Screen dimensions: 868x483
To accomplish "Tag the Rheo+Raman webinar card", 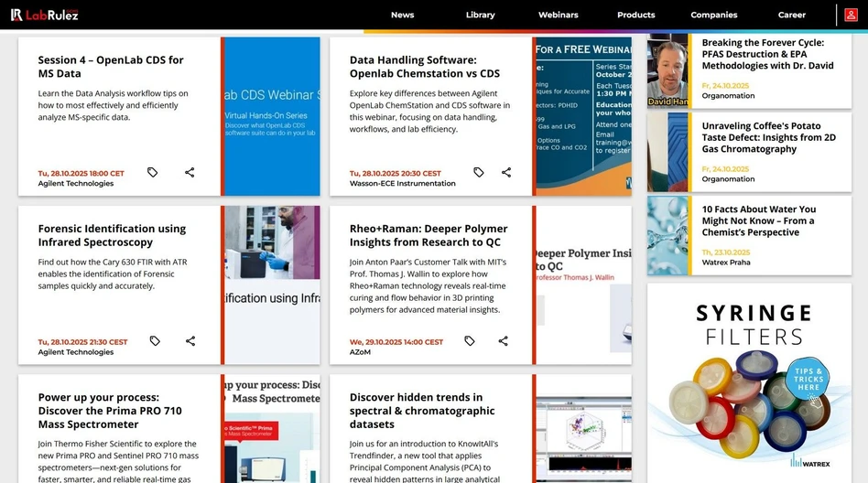I will 470,341.
